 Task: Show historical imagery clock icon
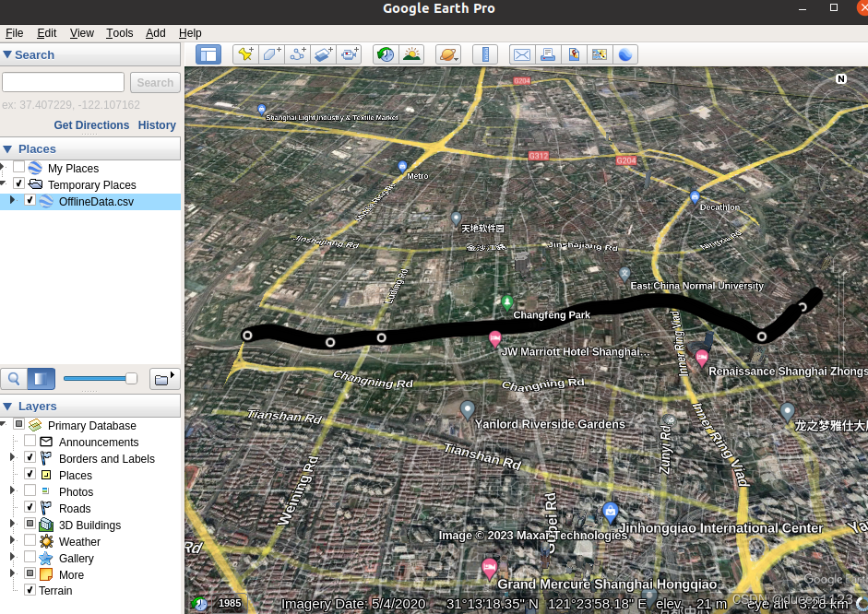(386, 54)
